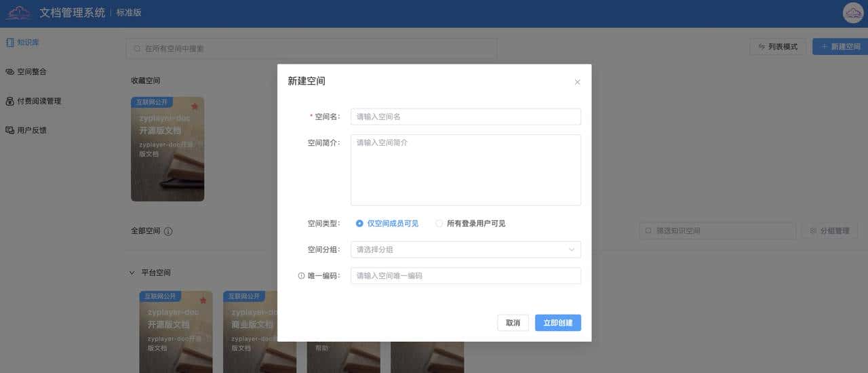Close the 新建空间 dialog with X

tap(577, 82)
